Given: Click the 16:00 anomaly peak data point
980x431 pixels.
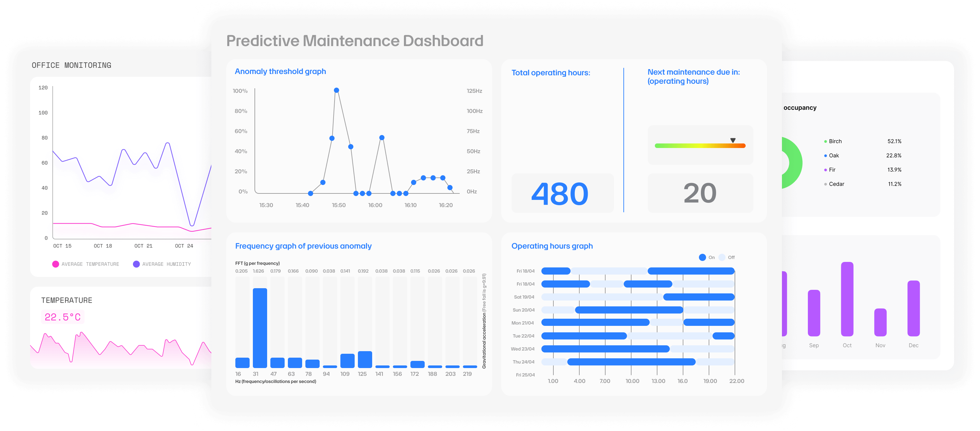Looking at the screenshot, I should tap(382, 138).
